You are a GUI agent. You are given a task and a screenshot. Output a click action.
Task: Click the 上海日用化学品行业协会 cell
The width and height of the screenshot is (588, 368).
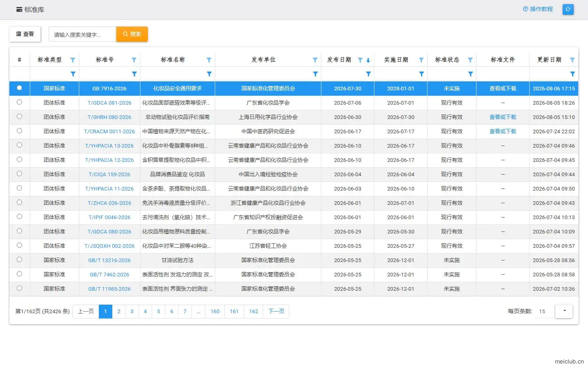(268, 117)
